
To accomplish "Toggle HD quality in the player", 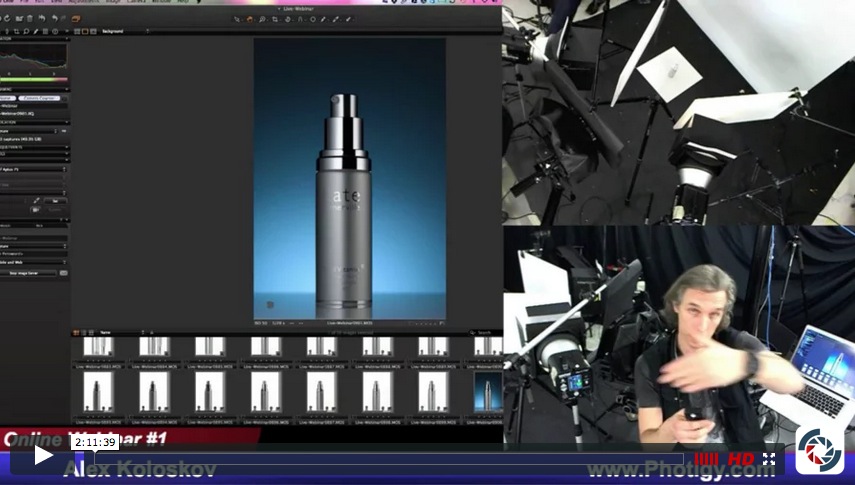I will [x=741, y=459].
